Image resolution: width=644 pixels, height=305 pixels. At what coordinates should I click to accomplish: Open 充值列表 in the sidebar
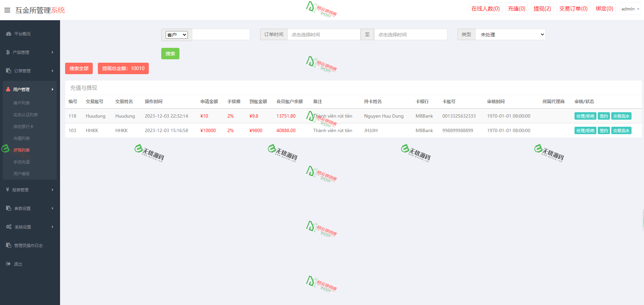point(22,138)
